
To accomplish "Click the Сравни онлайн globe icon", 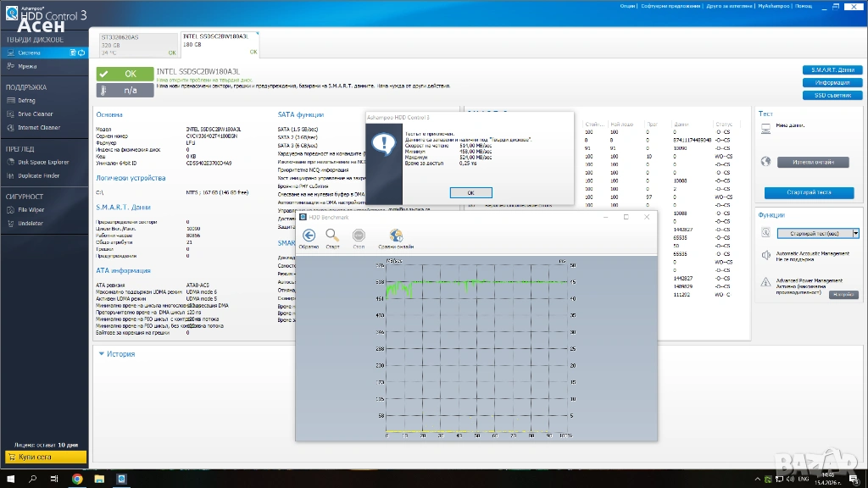I will [396, 236].
